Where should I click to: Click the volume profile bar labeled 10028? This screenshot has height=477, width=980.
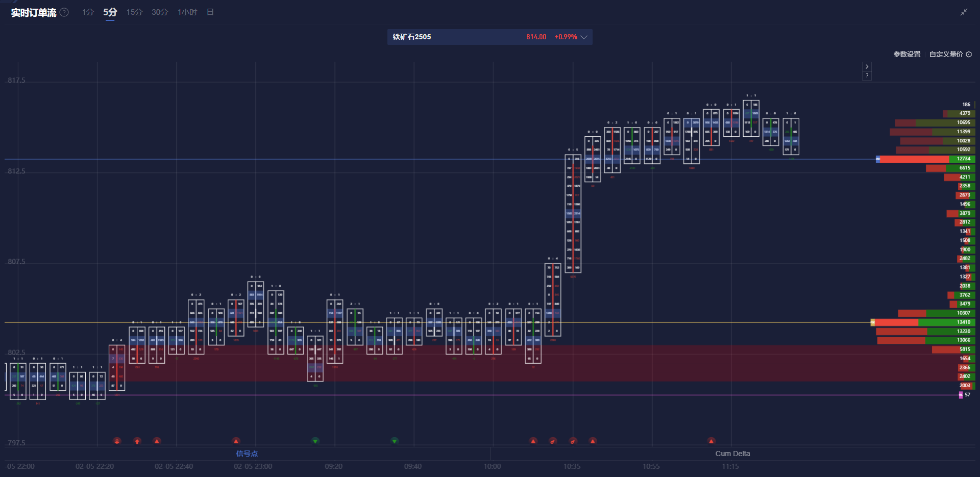938,141
